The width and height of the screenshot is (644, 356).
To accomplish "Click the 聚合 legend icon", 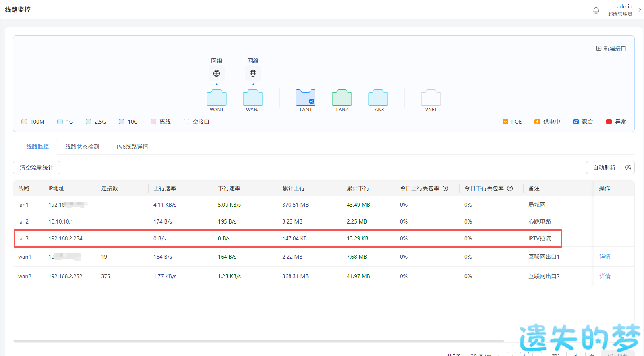I will [x=576, y=122].
